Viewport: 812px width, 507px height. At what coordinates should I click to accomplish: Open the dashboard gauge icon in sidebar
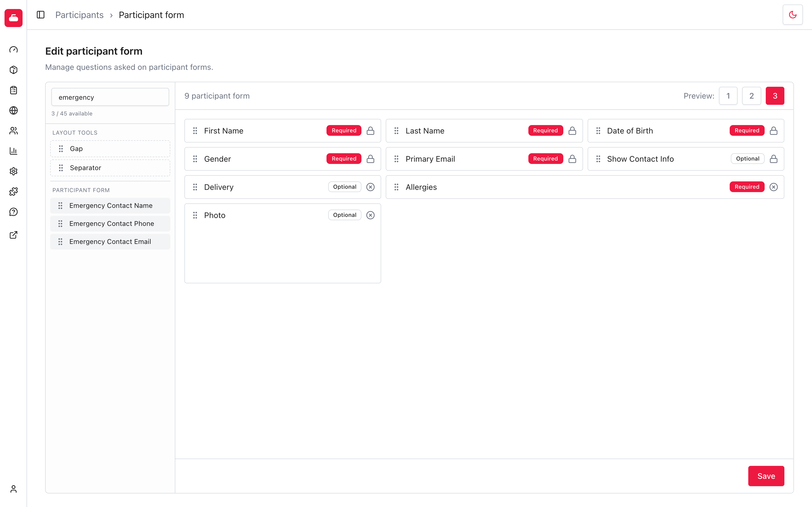[x=14, y=50]
